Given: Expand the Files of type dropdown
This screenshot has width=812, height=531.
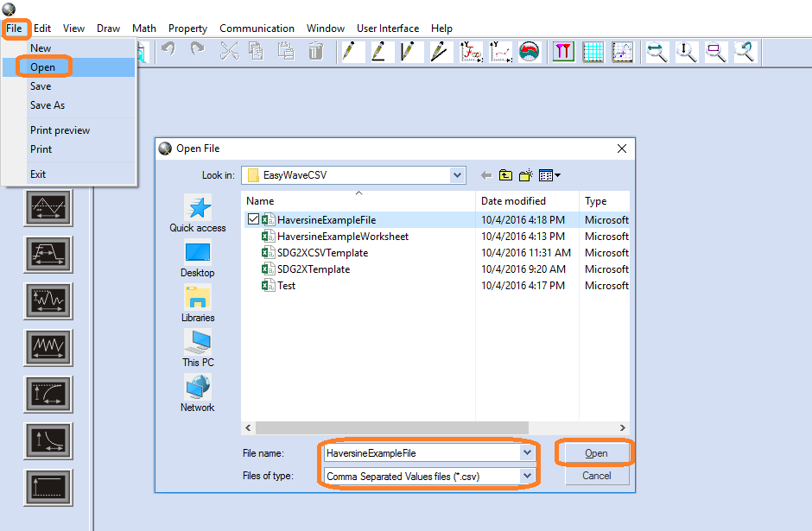Looking at the screenshot, I should coord(527,476).
